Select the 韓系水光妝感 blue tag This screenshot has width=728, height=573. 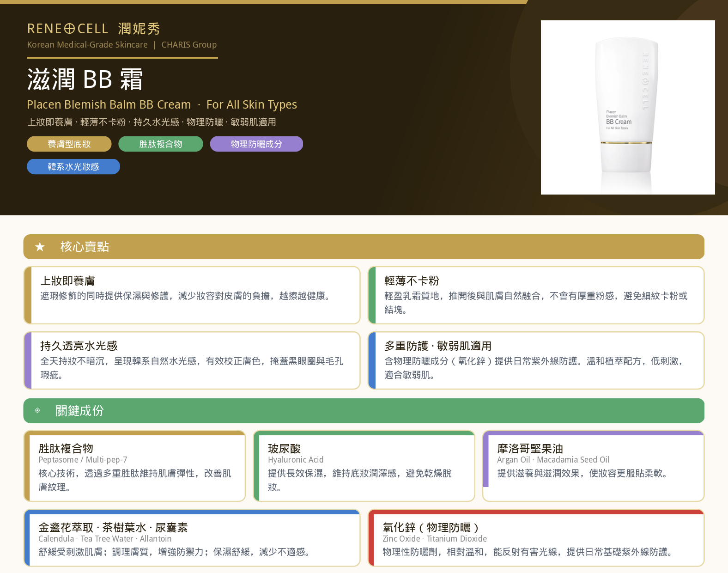73,166
